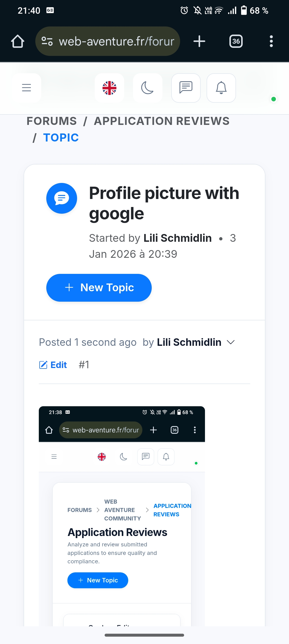Open the notifications bell
Viewport: 289px width, 644px height.
coord(221,88)
